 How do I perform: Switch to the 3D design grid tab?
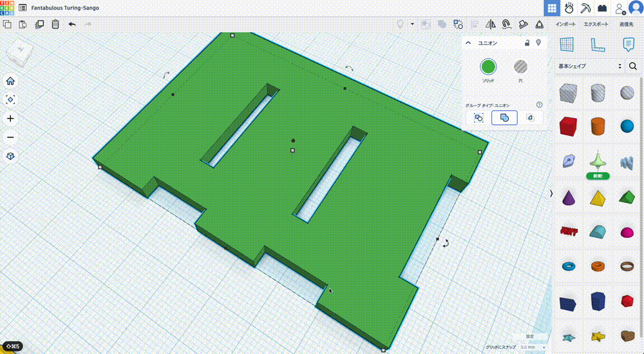(552, 8)
